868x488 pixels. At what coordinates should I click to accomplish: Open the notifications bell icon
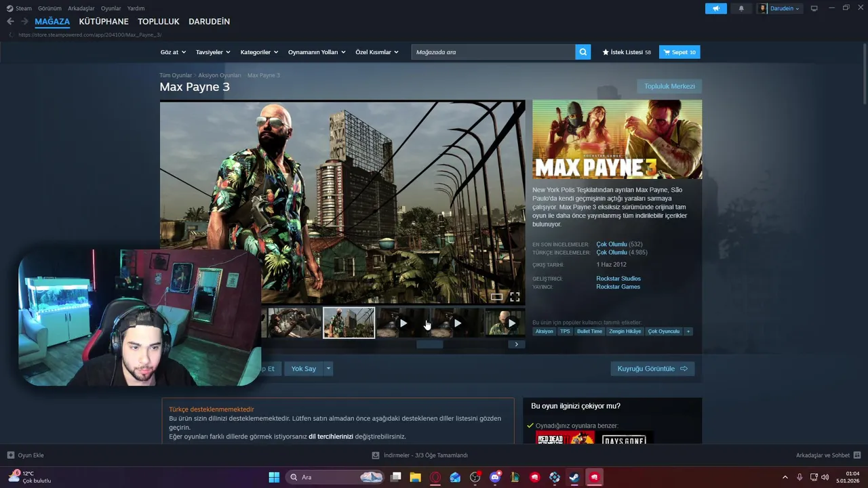pos(741,8)
